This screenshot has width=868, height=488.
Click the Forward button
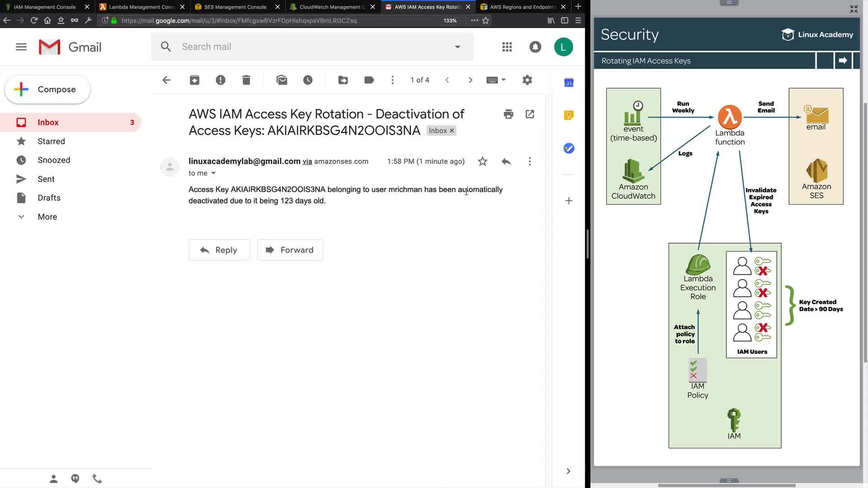click(290, 250)
